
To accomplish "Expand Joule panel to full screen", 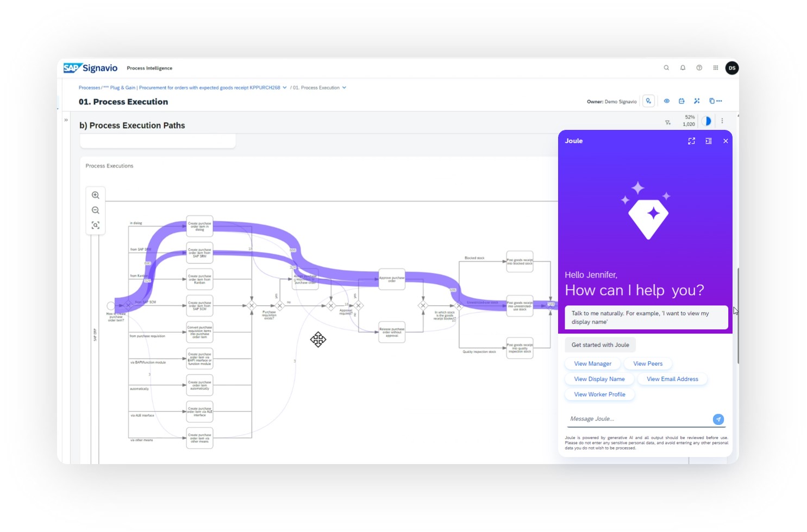I will [x=691, y=141].
